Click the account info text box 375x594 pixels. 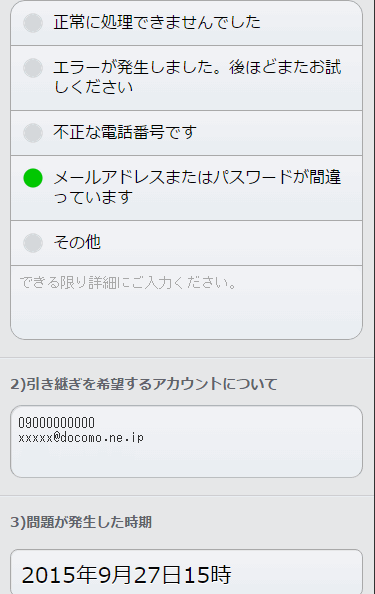[x=186, y=441]
